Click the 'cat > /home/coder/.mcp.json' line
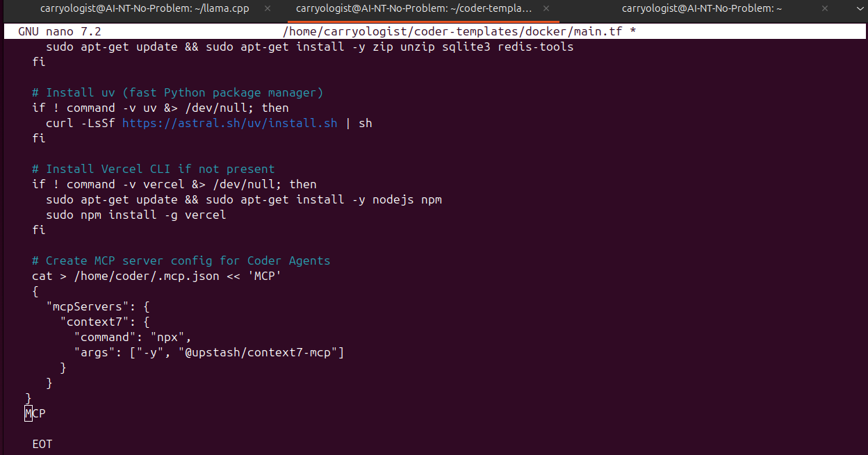This screenshot has height=455, width=868. (157, 276)
